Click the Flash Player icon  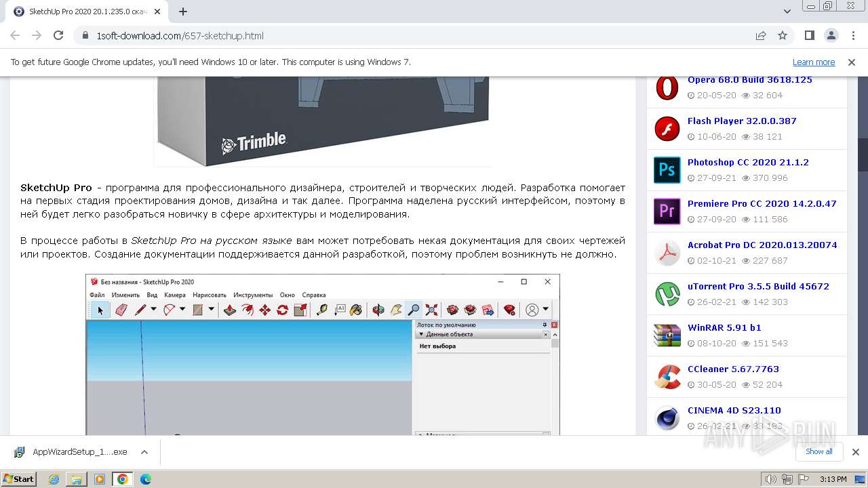(x=667, y=129)
